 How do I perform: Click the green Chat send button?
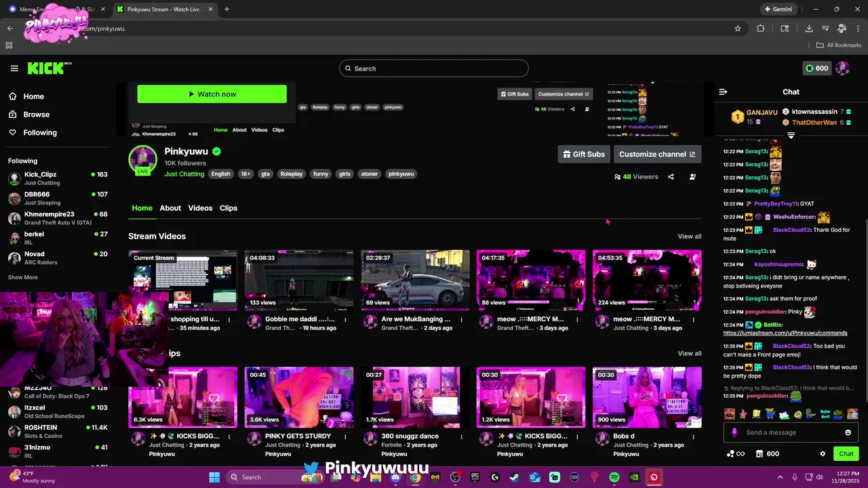846,454
